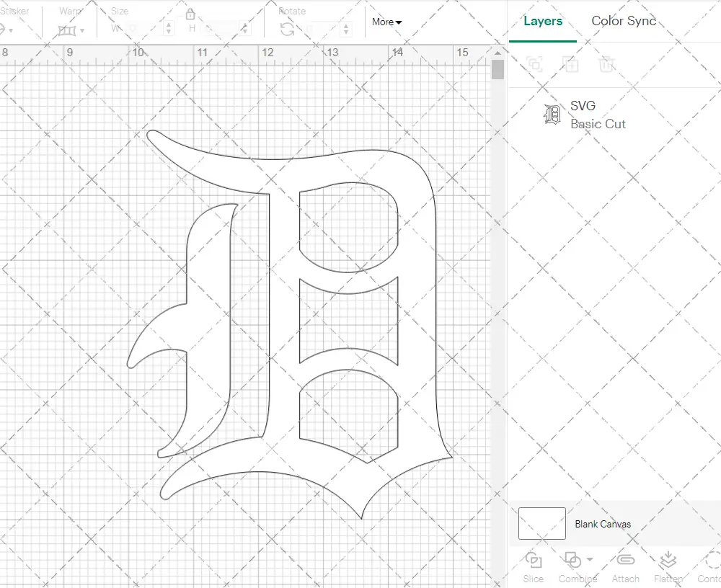Open the Warp tool
Screen dimensions: 721x588
point(66,30)
